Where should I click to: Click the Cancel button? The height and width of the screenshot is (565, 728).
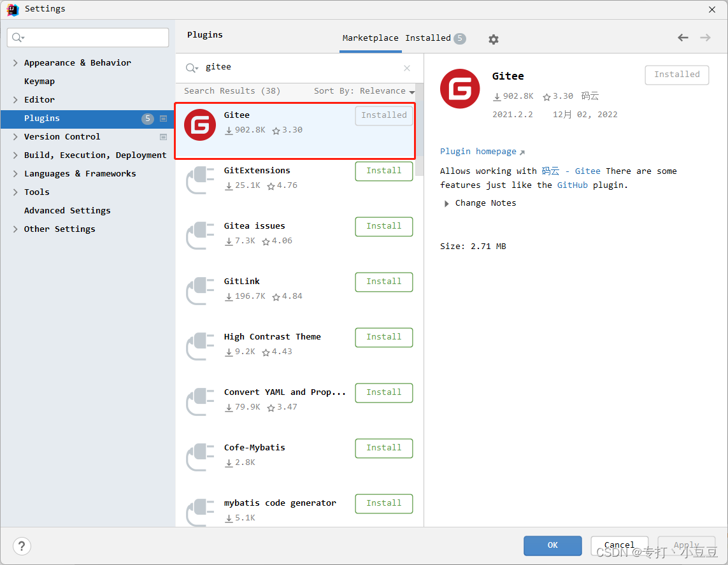point(619,545)
